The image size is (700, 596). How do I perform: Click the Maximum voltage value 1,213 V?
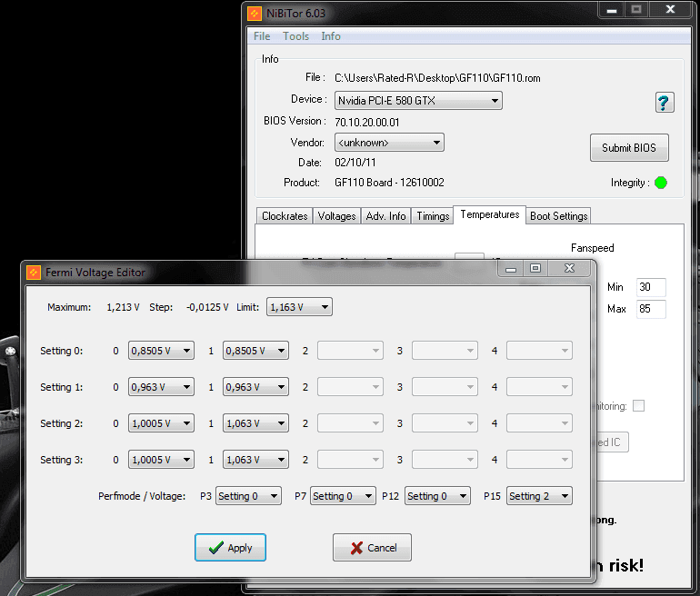123,307
